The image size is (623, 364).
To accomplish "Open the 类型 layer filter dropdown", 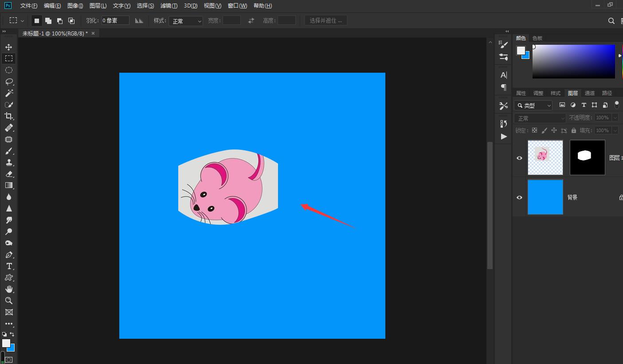I will click(x=533, y=106).
